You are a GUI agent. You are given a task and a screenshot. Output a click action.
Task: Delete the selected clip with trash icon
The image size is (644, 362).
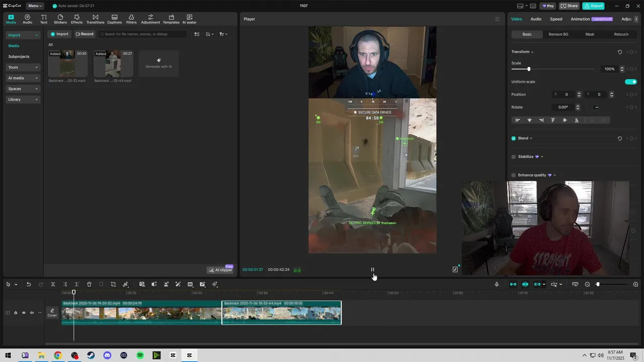pyautogui.click(x=89, y=284)
